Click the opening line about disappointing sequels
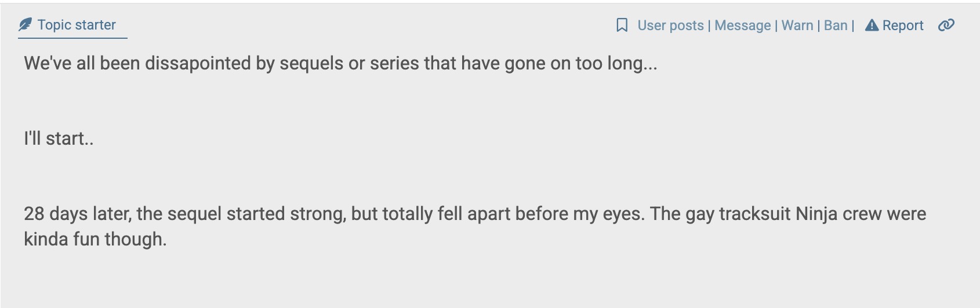This screenshot has width=980, height=308. coord(340,63)
